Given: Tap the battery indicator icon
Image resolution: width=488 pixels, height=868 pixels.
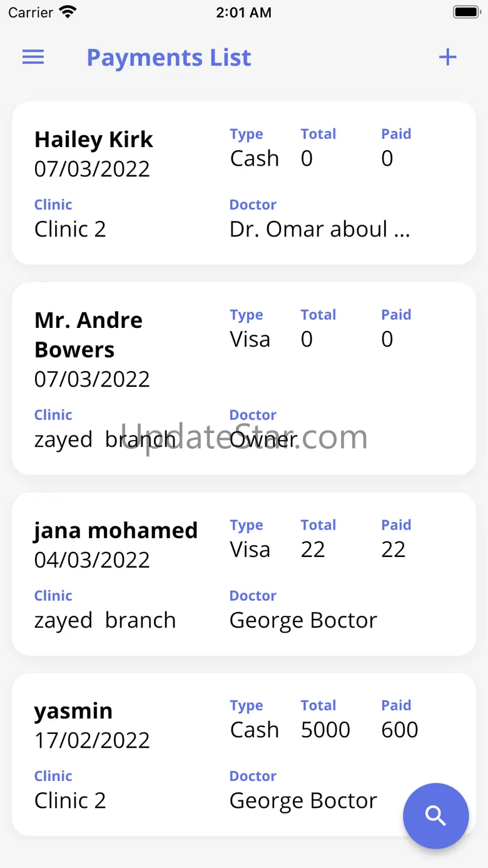Looking at the screenshot, I should point(465,12).
